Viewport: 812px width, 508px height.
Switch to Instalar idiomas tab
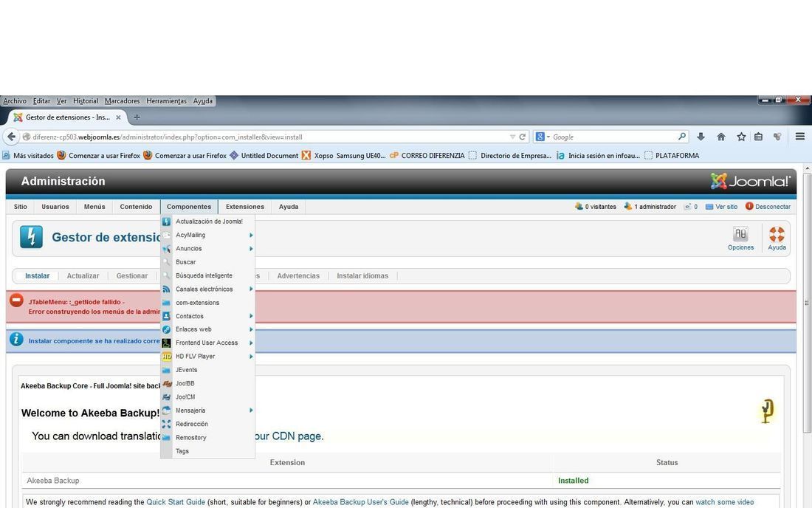362,276
